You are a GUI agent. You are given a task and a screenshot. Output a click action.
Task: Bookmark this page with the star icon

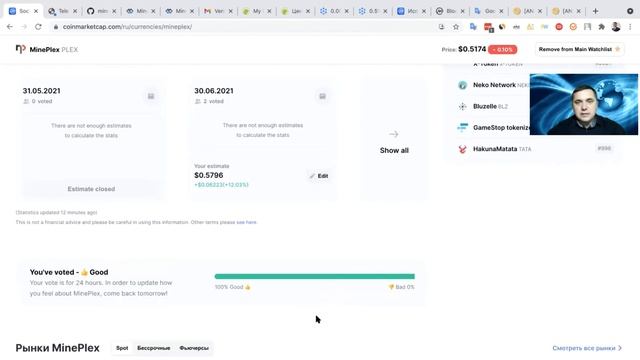pyautogui.click(x=456, y=27)
